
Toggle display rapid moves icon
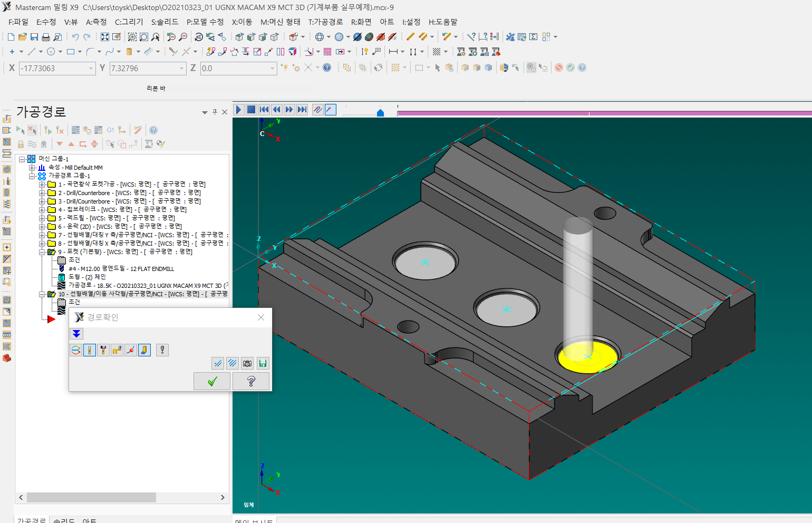pyautogui.click(x=117, y=350)
